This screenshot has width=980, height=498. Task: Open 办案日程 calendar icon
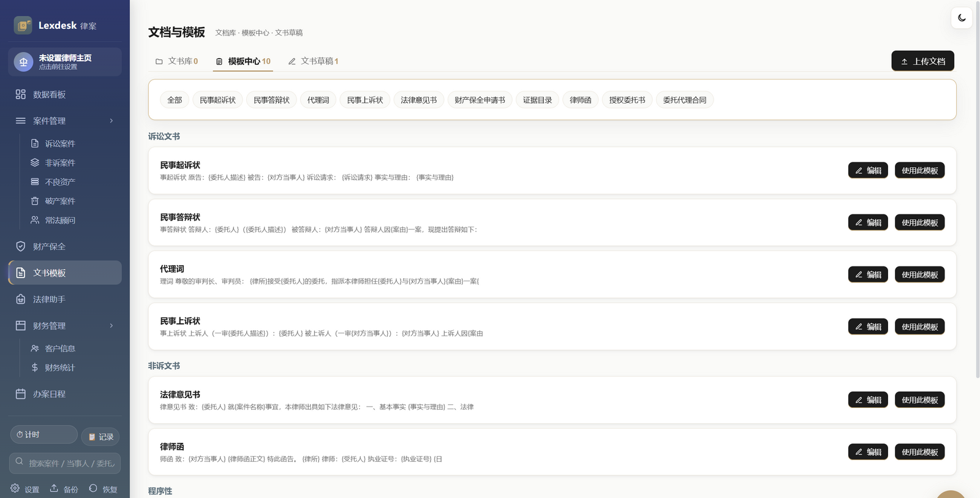click(21, 394)
